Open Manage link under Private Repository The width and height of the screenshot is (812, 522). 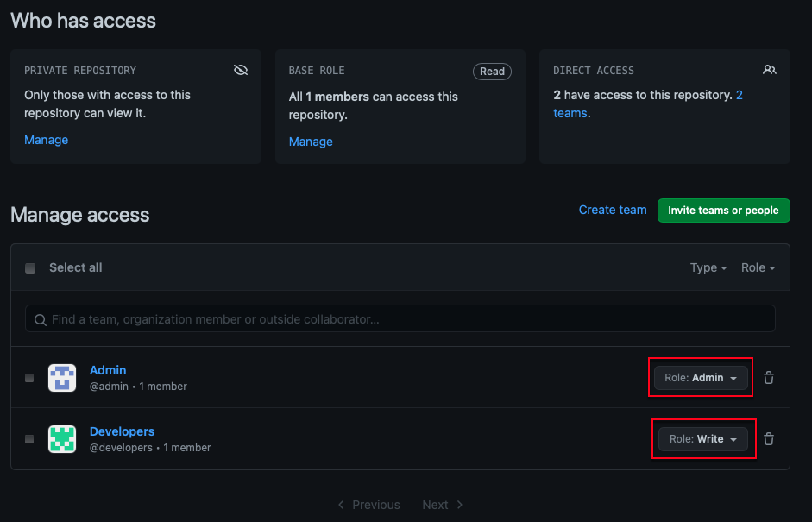47,140
